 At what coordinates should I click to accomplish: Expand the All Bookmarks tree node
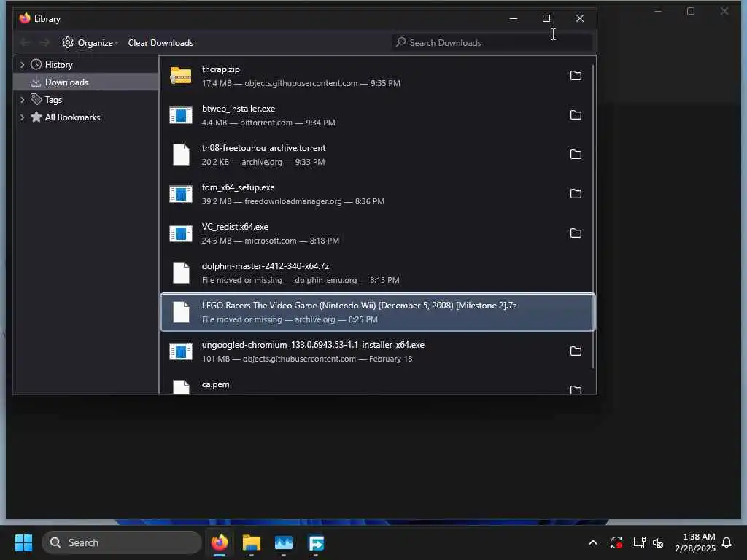(22, 117)
